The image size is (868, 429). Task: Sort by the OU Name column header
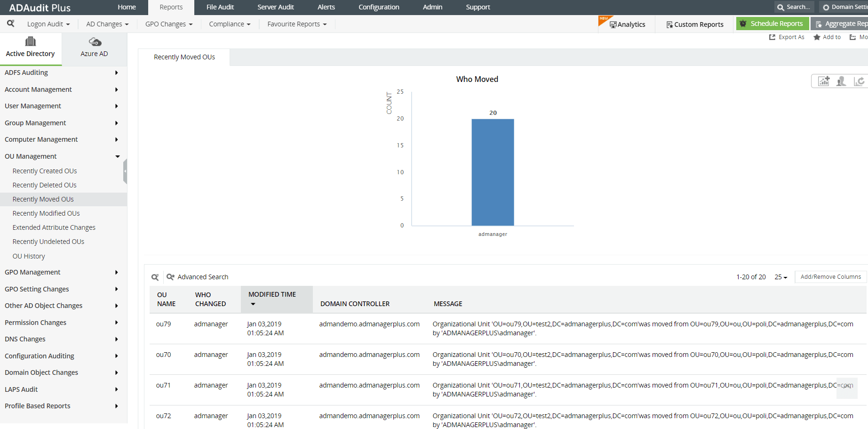tap(167, 299)
